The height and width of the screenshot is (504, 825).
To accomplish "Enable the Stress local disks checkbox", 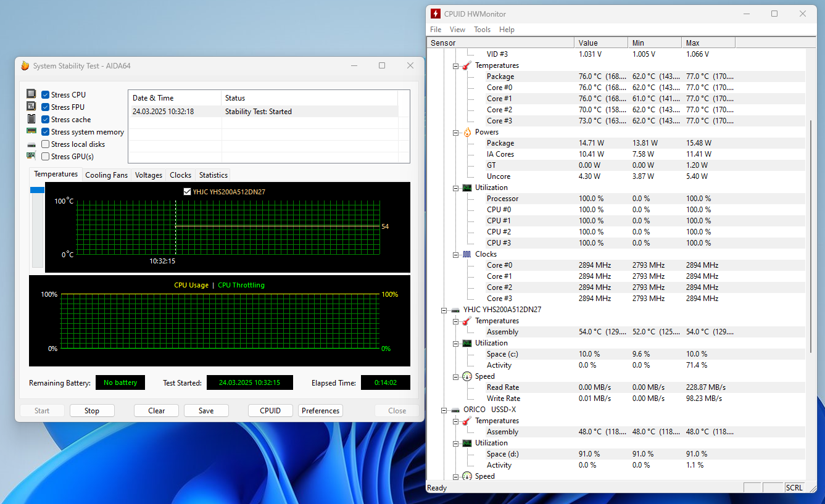I will click(46, 144).
